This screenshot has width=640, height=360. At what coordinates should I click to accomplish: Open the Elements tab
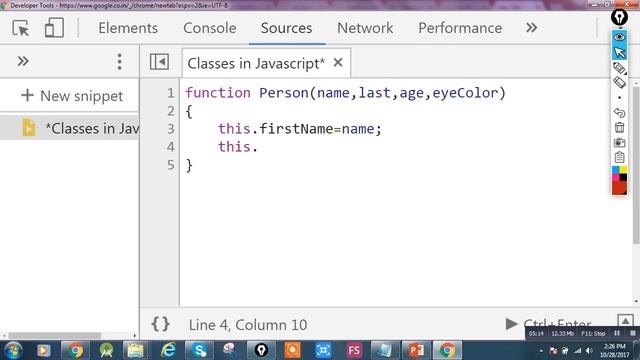128,28
